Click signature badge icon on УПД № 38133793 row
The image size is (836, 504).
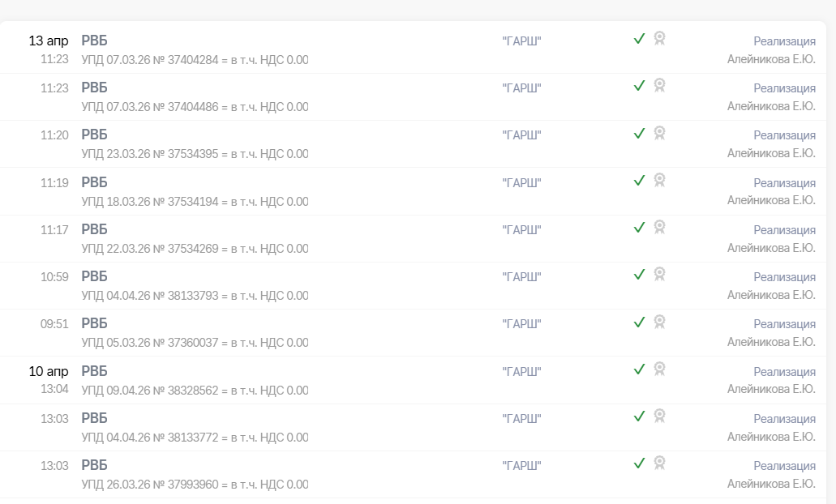(x=660, y=274)
